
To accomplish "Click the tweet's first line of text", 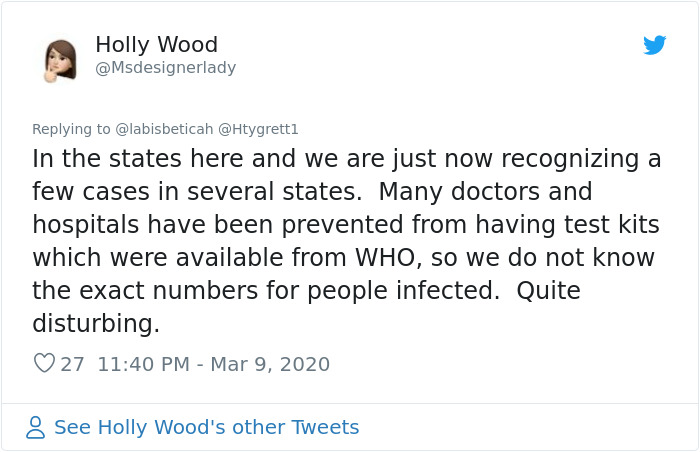I will pyautogui.click(x=346, y=159).
